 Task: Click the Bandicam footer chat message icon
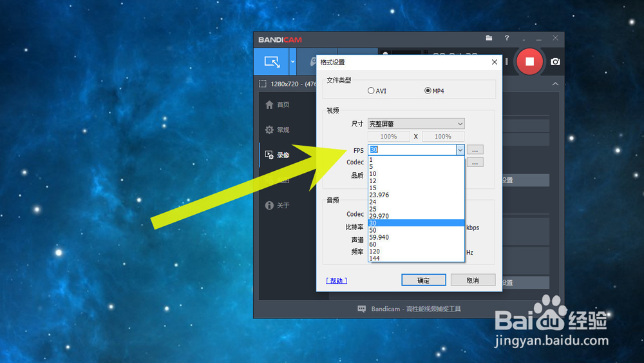[361, 309]
